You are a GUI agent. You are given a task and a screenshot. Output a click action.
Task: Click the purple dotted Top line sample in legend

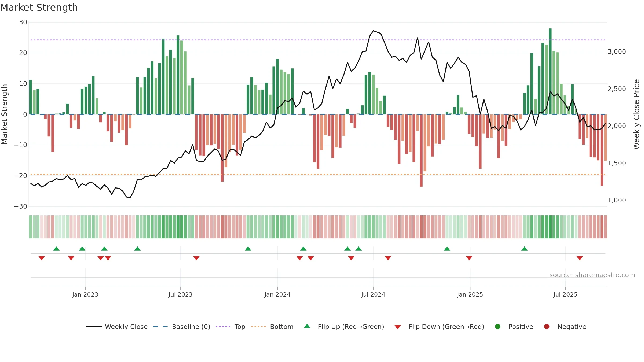(x=223, y=327)
